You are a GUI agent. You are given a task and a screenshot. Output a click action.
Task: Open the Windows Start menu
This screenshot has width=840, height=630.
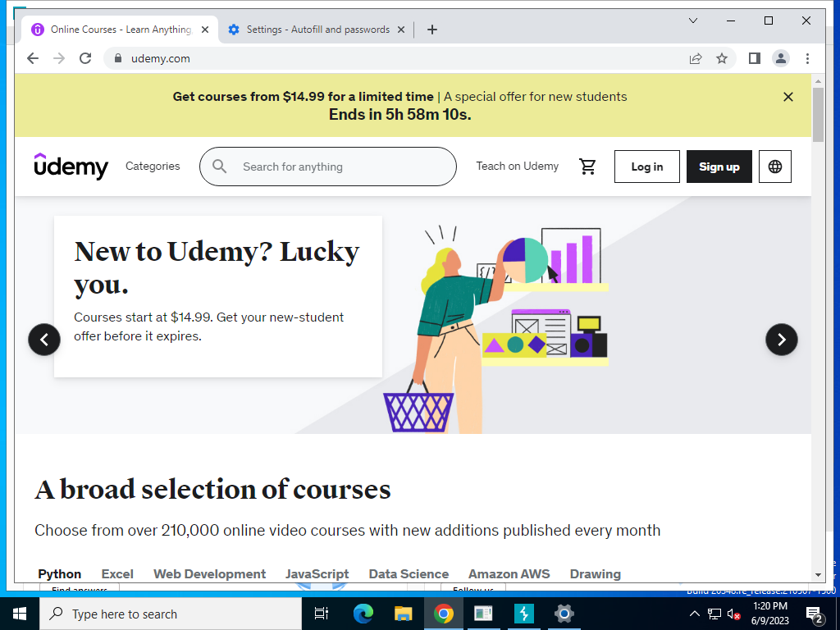20,614
